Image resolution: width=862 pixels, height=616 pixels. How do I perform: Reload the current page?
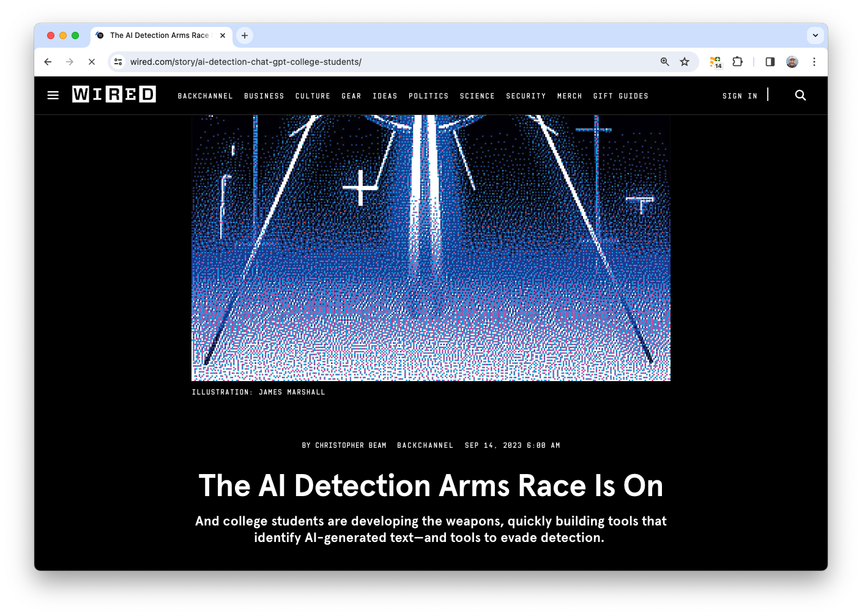tap(92, 62)
